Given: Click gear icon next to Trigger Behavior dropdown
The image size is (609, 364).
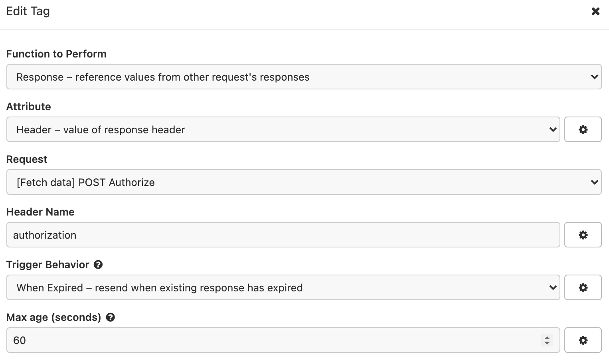Looking at the screenshot, I should [583, 287].
